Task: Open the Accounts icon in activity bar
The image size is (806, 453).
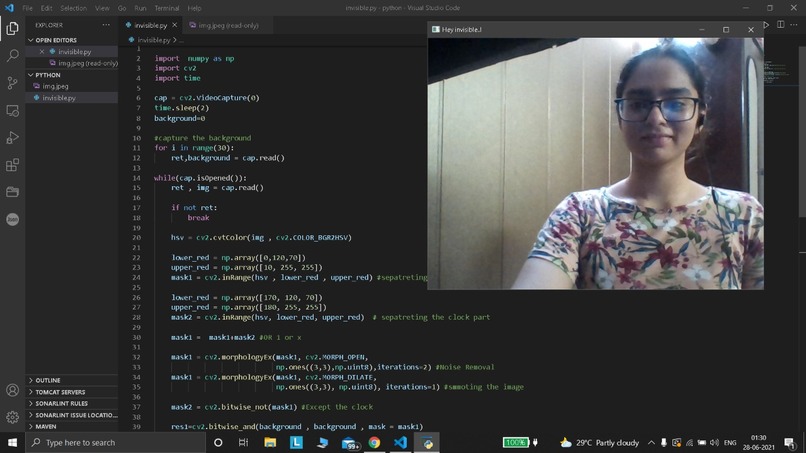Action: click(x=12, y=390)
